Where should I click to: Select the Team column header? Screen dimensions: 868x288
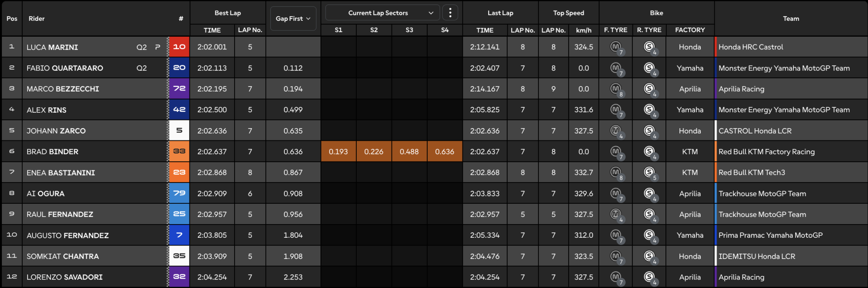pyautogui.click(x=791, y=19)
